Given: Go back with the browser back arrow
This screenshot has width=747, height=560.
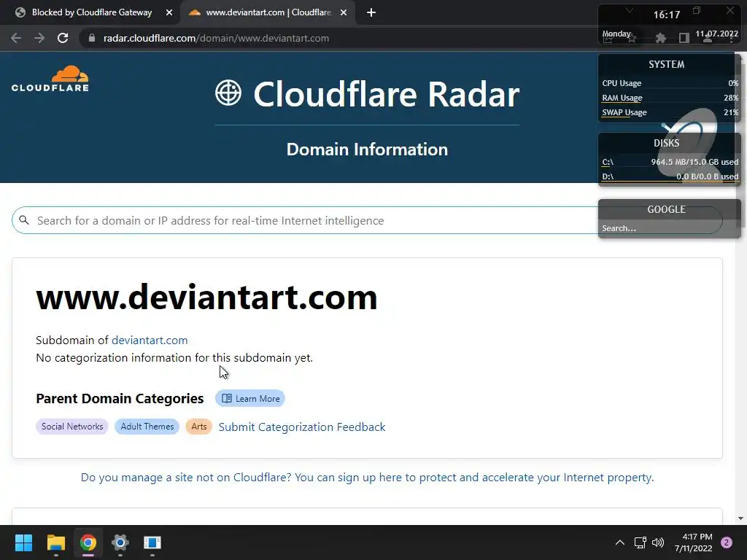Looking at the screenshot, I should click(x=16, y=38).
